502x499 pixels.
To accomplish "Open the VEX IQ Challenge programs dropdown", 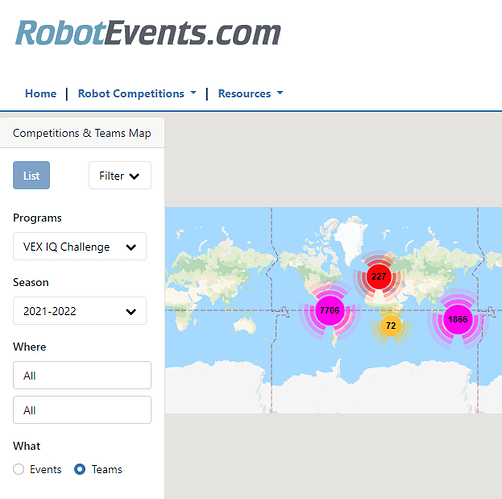I will [80, 246].
